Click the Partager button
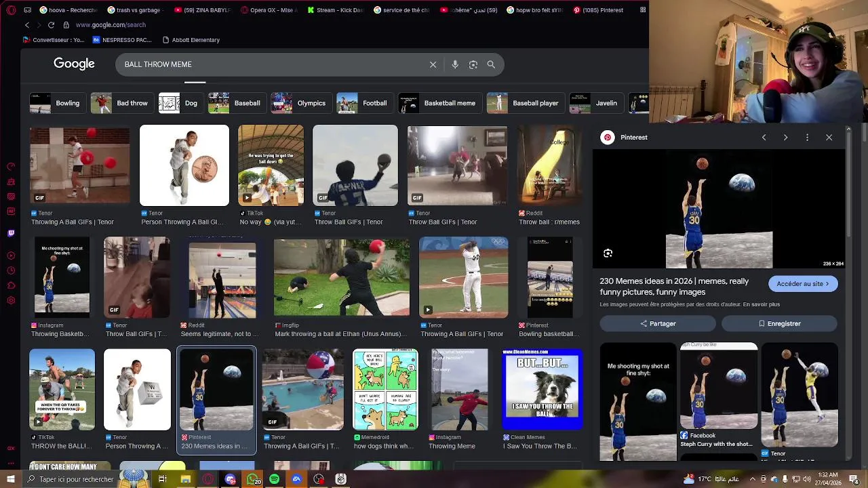 [658, 324]
